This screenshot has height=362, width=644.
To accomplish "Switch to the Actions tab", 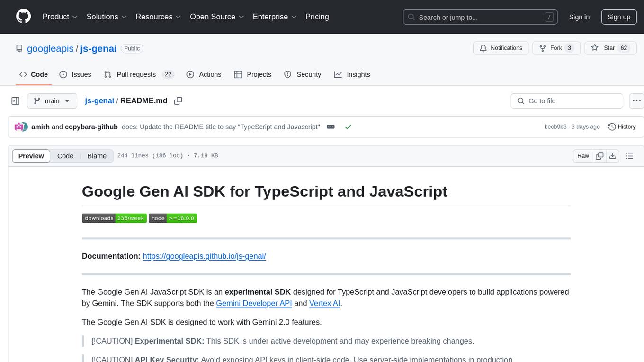I will pyautogui.click(x=204, y=74).
